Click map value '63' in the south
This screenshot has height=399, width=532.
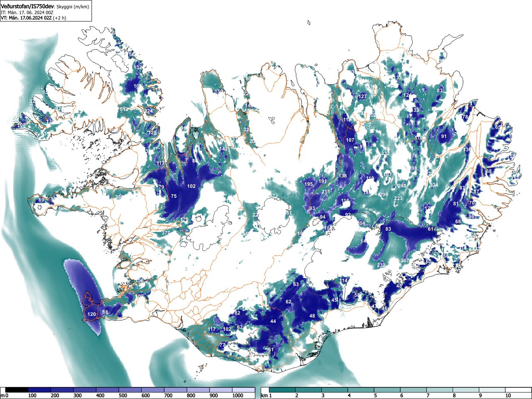[296, 284]
